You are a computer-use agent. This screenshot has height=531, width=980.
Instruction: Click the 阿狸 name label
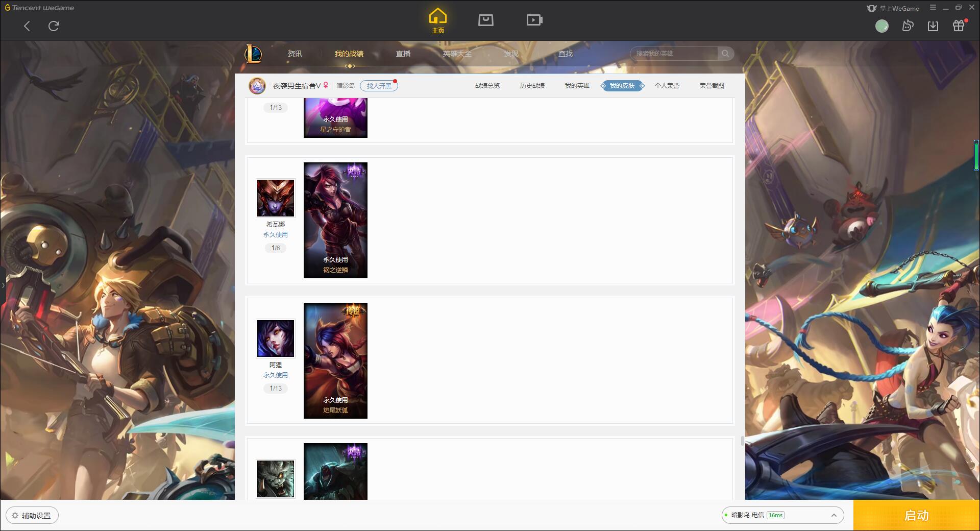(x=276, y=365)
